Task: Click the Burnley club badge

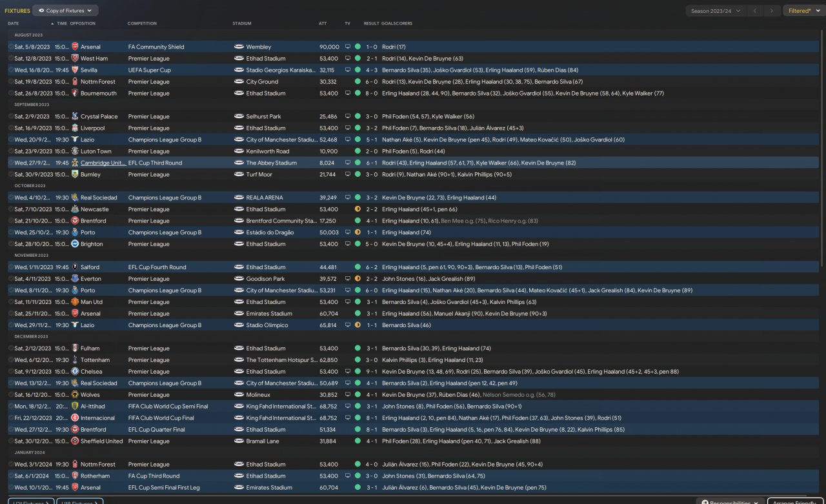Action: (x=75, y=175)
